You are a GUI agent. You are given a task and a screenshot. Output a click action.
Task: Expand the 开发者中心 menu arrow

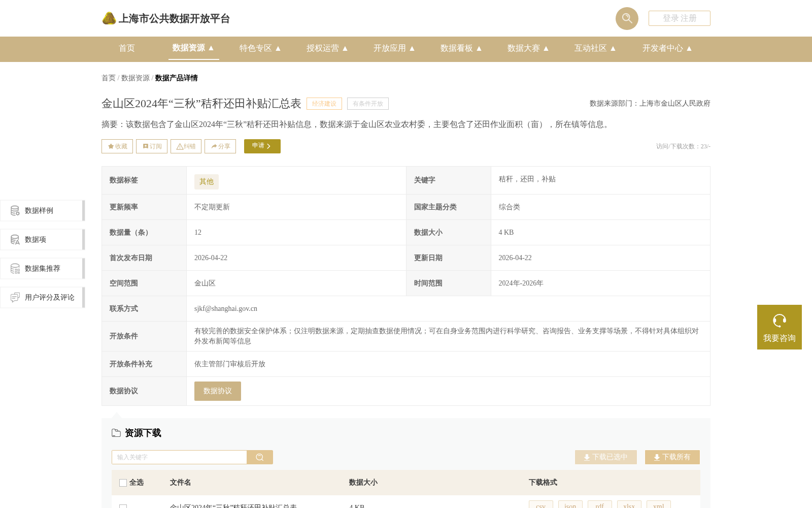tap(689, 48)
